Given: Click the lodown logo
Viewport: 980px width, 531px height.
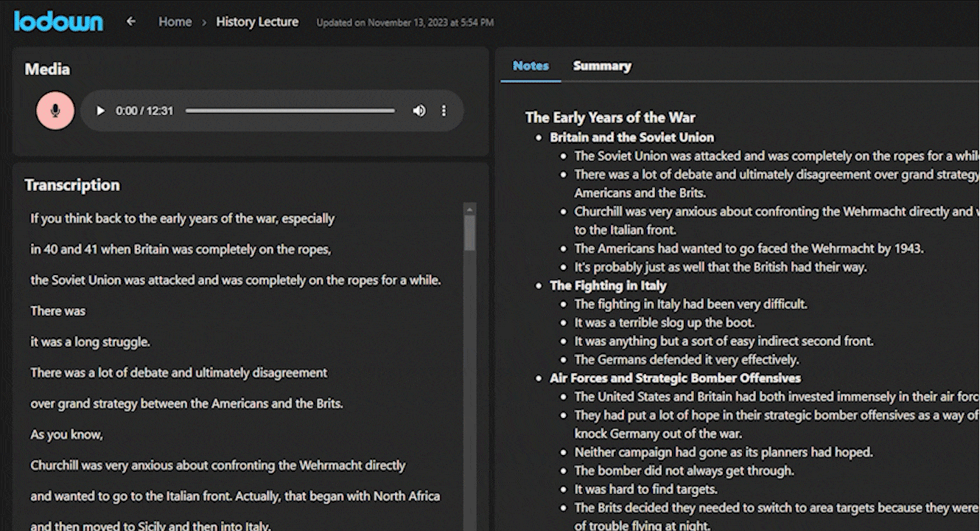Looking at the screenshot, I should click(58, 21).
